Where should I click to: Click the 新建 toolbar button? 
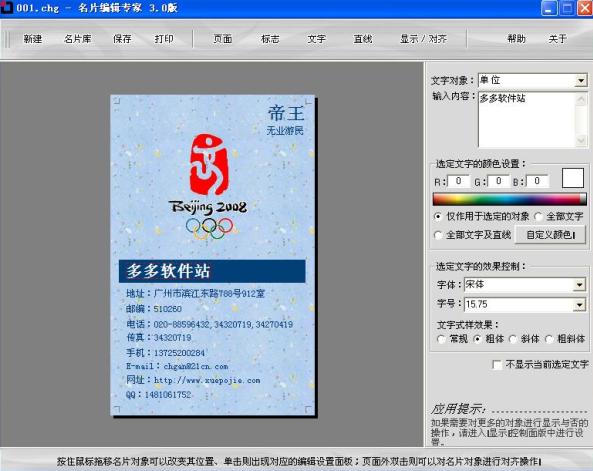(33, 39)
